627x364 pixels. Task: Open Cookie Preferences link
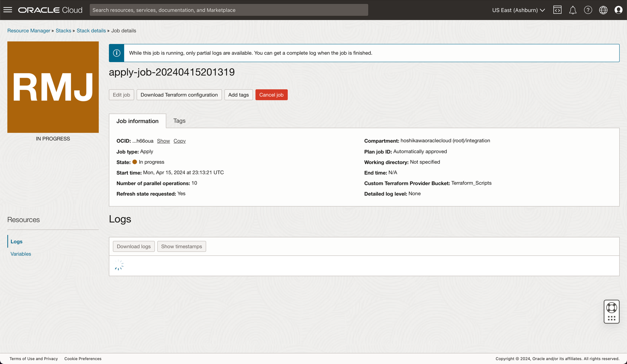point(83,359)
